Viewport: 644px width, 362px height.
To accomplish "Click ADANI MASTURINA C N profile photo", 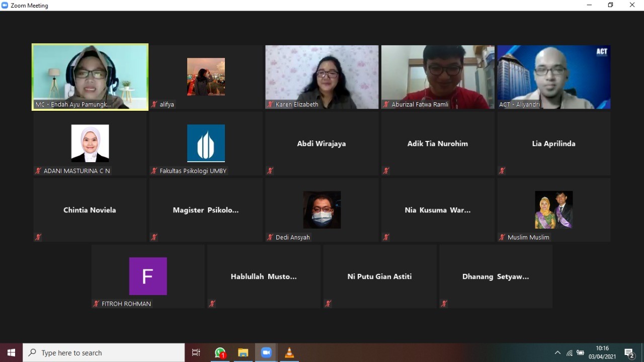I will [x=90, y=143].
